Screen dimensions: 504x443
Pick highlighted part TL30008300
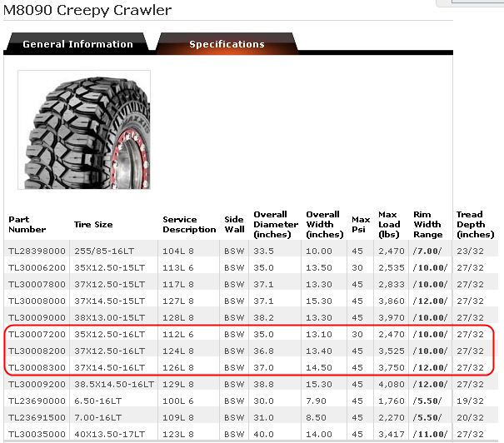(36, 367)
